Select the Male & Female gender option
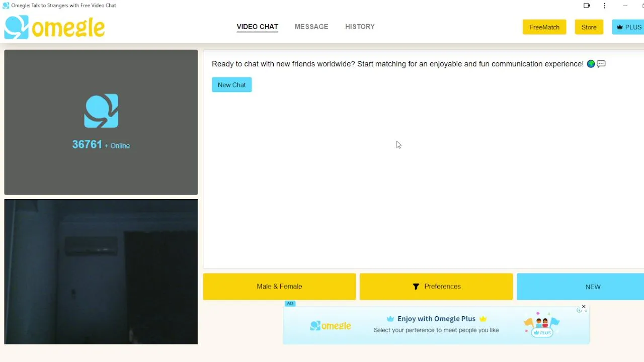The height and width of the screenshot is (362, 644). [279, 287]
